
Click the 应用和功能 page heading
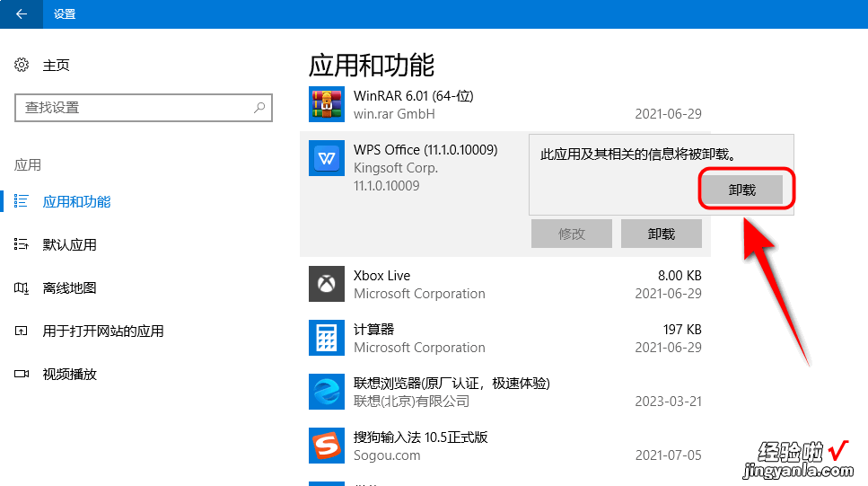(x=371, y=66)
